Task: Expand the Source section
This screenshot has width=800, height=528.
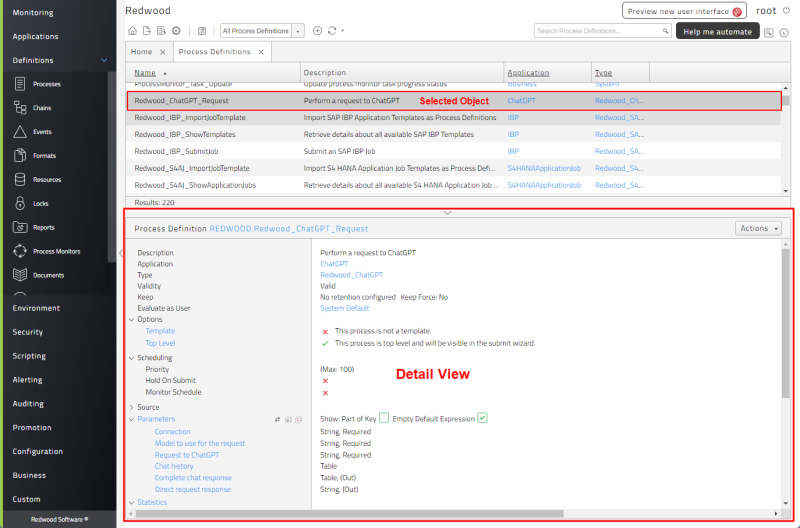Action: pos(132,407)
